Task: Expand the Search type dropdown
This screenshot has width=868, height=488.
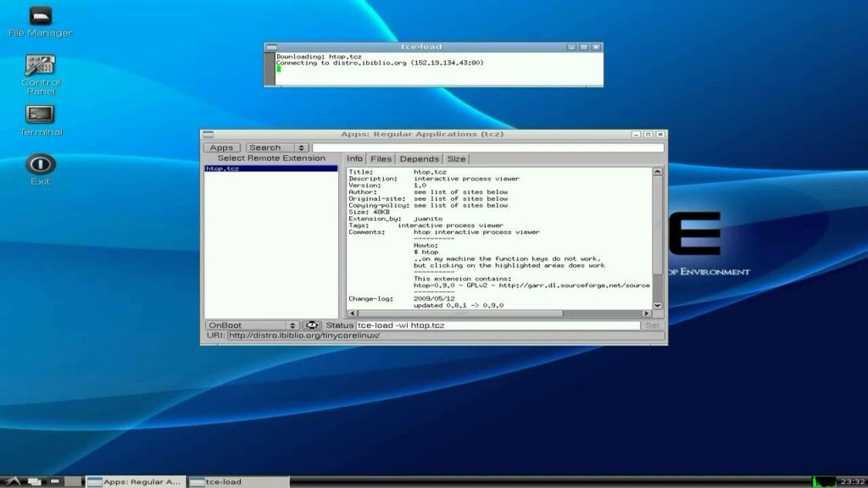Action: point(277,147)
